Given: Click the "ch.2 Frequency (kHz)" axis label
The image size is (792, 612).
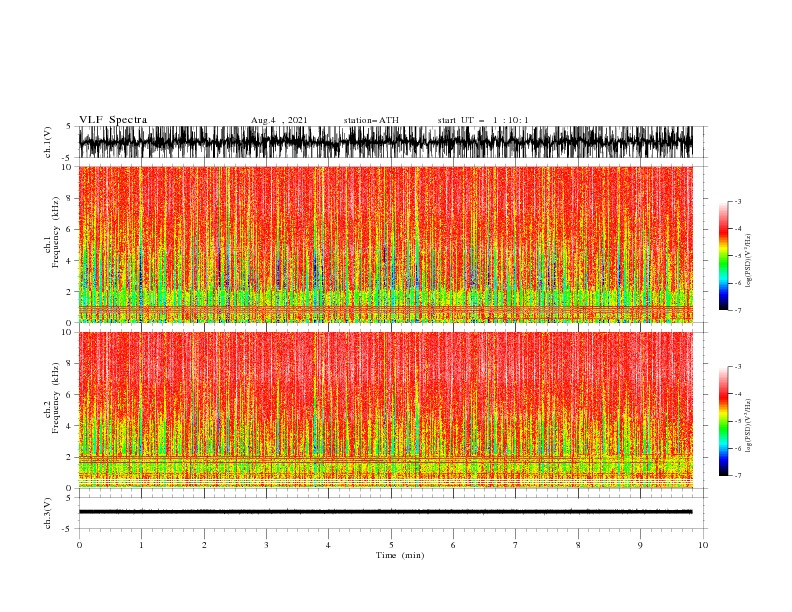Looking at the screenshot, I should (x=52, y=397).
